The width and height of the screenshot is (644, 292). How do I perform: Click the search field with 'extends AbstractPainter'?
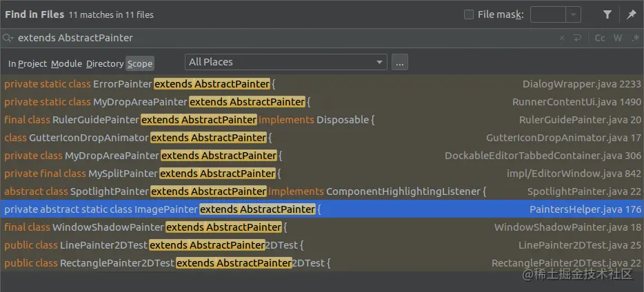(x=288, y=38)
